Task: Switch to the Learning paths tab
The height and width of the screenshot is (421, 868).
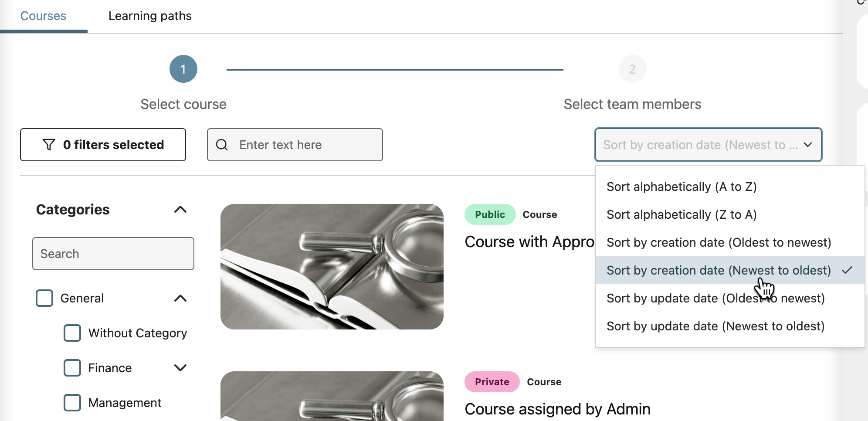Action: pyautogui.click(x=150, y=16)
